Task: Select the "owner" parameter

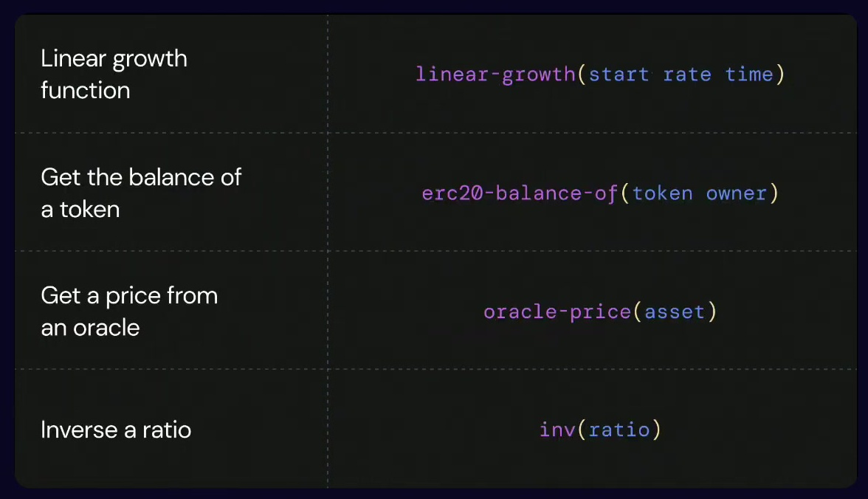Action: [x=737, y=193]
